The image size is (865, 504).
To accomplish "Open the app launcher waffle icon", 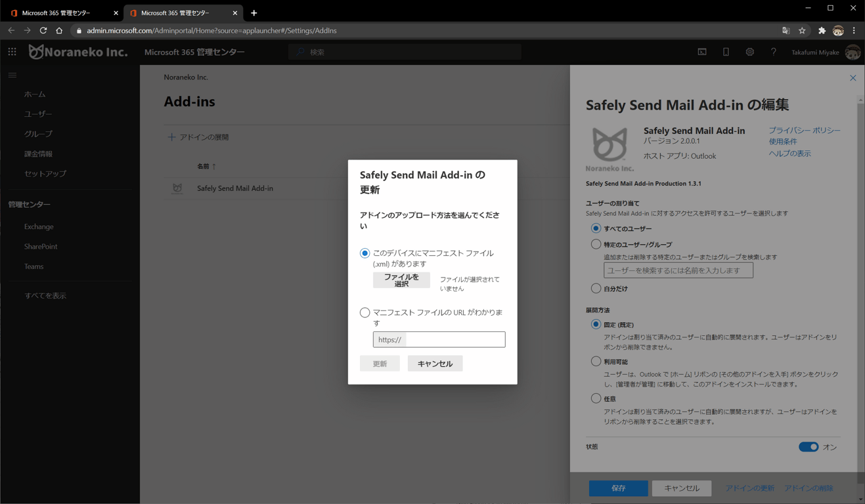I will click(12, 52).
